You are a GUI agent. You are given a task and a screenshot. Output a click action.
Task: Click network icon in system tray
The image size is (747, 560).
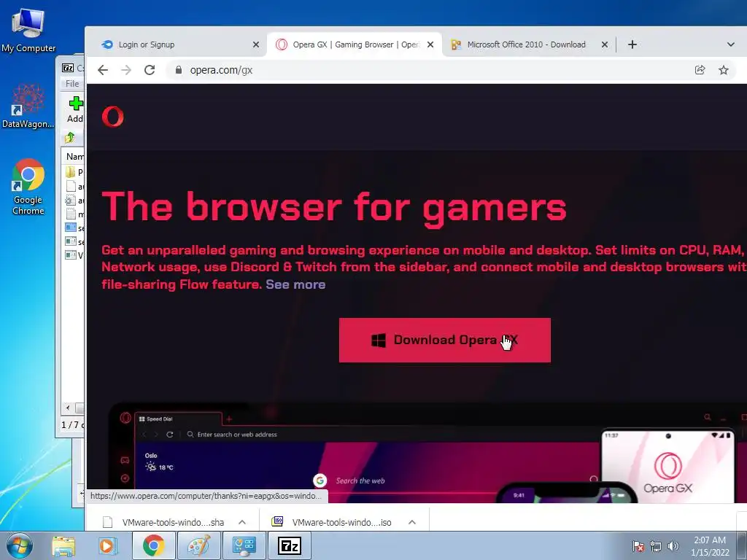tap(656, 546)
